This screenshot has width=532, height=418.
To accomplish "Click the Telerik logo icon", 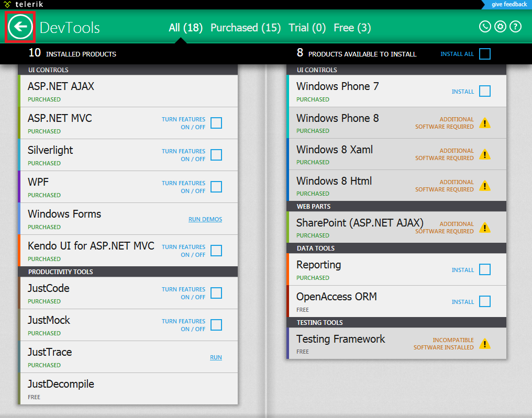I will tap(7, 4).
